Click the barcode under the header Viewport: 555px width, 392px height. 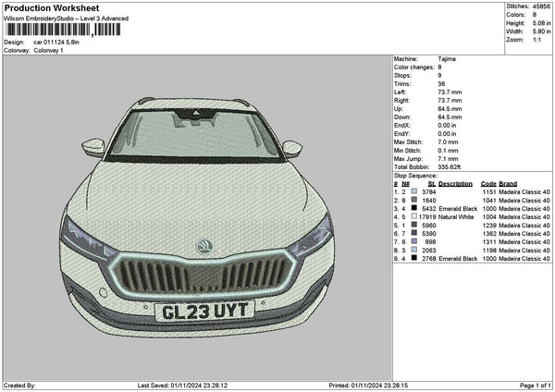pyautogui.click(x=64, y=30)
